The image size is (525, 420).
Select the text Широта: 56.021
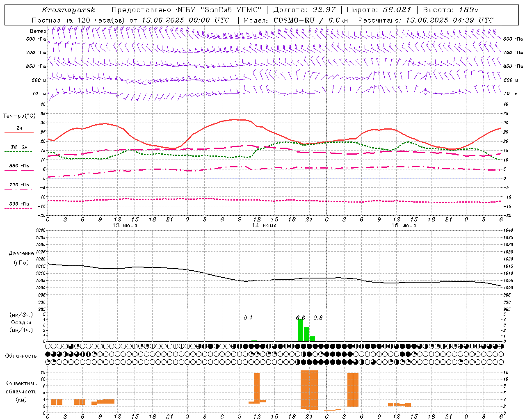point(379,10)
